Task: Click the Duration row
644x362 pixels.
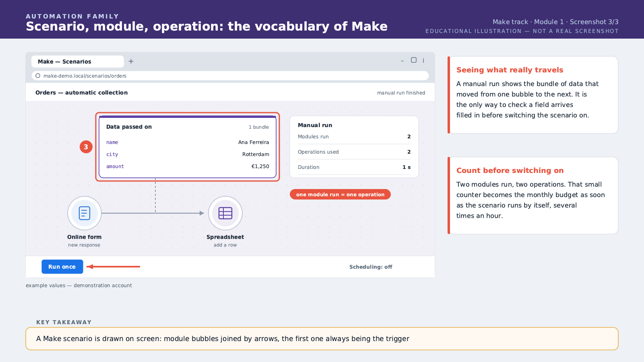Action: [x=354, y=167]
